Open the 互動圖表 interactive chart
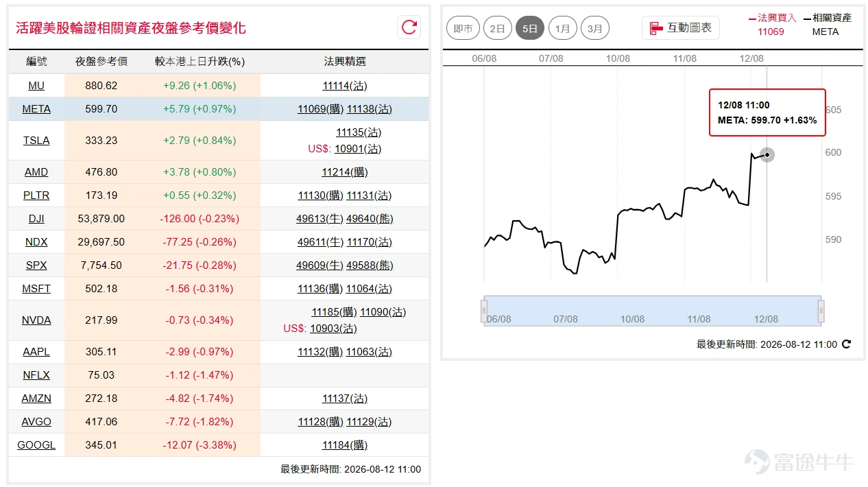 (681, 28)
